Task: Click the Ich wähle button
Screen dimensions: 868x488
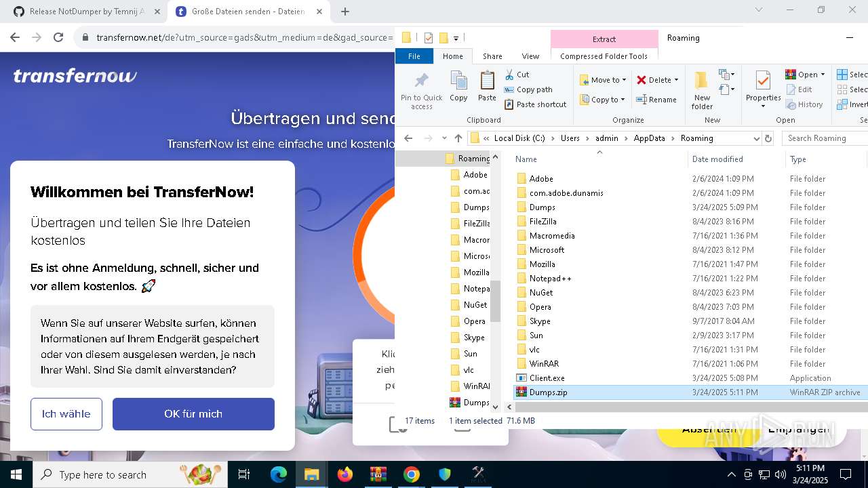Action: (66, 413)
